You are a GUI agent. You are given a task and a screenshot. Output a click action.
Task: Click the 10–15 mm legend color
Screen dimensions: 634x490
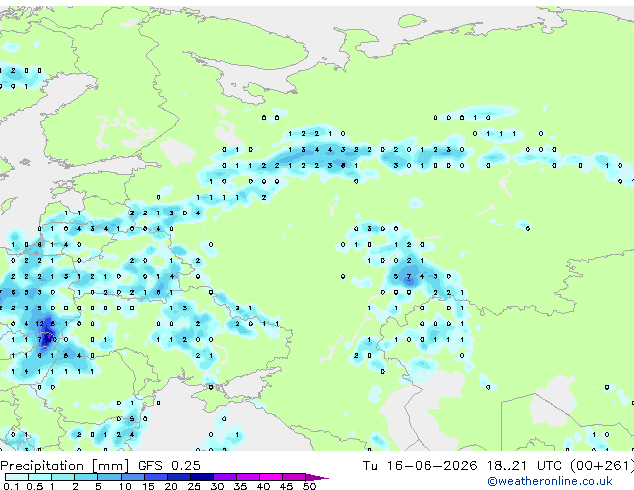click(x=133, y=477)
